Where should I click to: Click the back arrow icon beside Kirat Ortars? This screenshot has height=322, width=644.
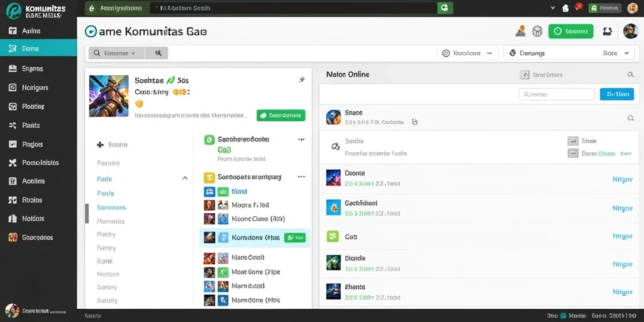click(x=525, y=75)
